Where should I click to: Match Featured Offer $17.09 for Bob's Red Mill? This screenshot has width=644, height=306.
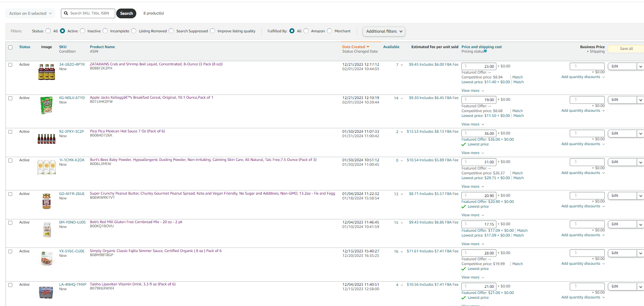[522, 231]
